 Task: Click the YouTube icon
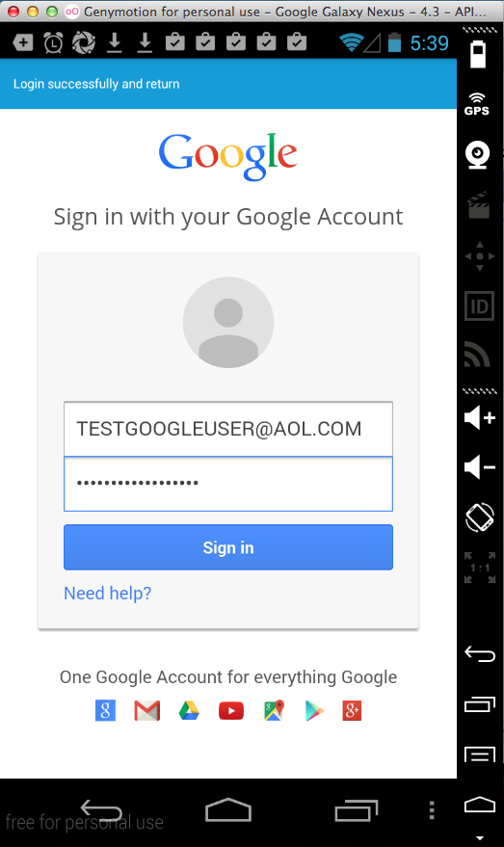coord(231,711)
